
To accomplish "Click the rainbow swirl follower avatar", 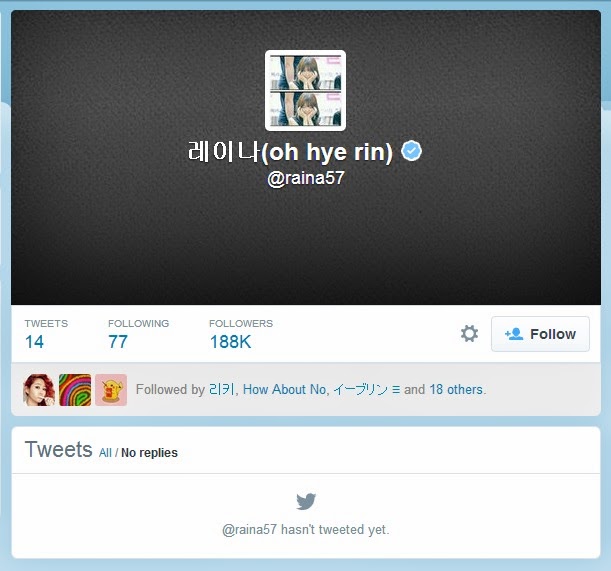I will (75, 390).
